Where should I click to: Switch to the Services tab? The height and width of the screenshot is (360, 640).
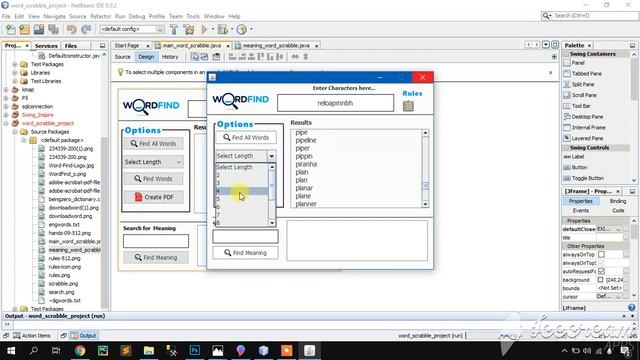pyautogui.click(x=46, y=46)
